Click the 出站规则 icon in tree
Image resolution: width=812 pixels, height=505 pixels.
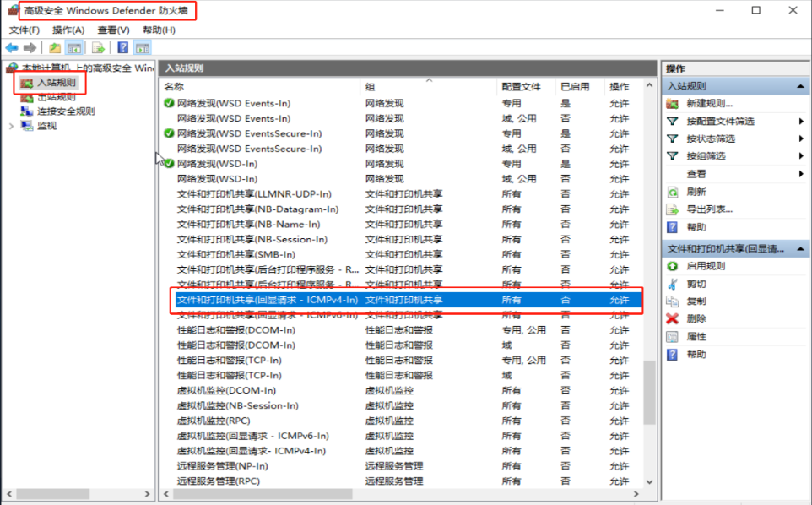point(27,97)
